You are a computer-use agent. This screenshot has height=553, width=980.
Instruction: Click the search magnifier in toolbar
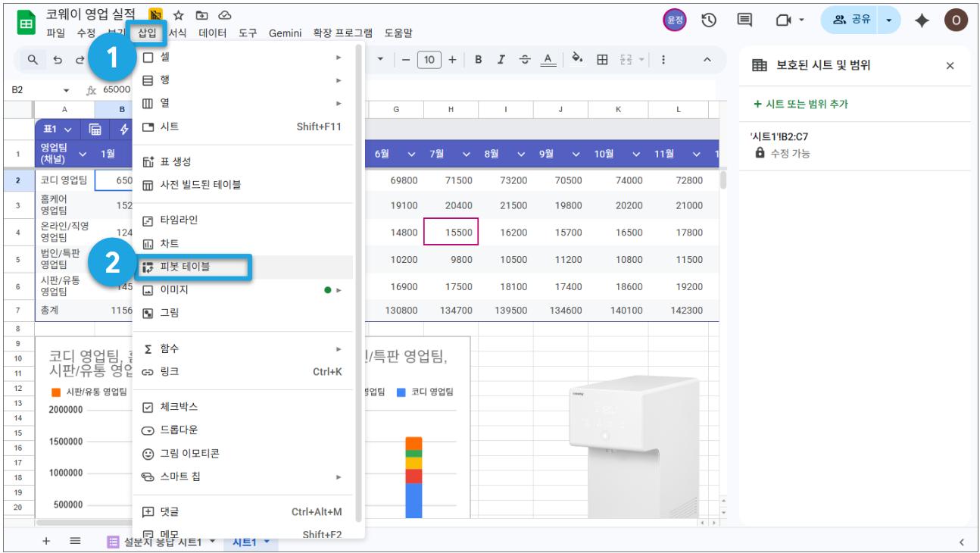[33, 60]
